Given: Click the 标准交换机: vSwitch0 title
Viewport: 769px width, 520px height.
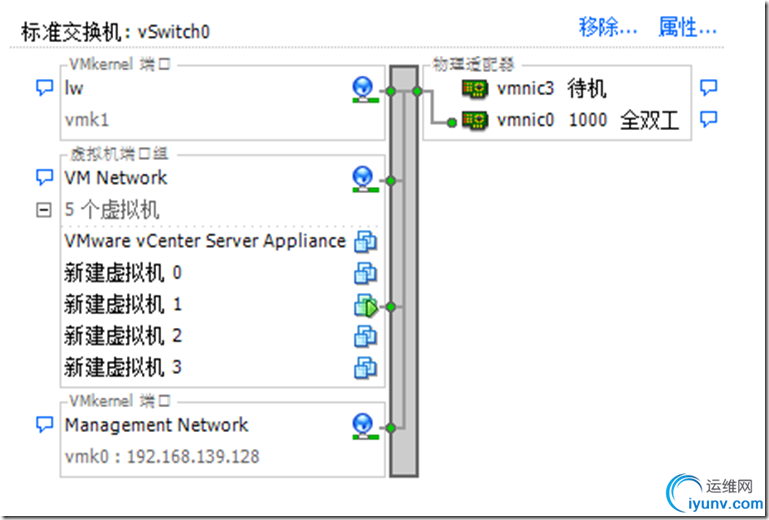Looking at the screenshot, I should tap(116, 32).
